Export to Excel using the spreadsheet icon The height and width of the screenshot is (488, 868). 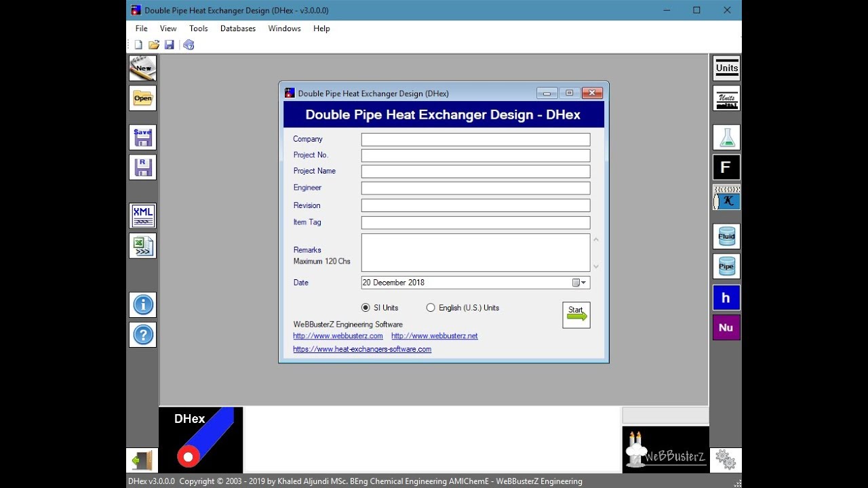click(143, 246)
